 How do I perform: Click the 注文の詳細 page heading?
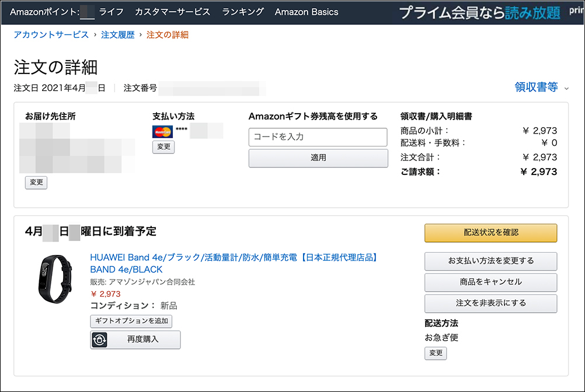[56, 68]
